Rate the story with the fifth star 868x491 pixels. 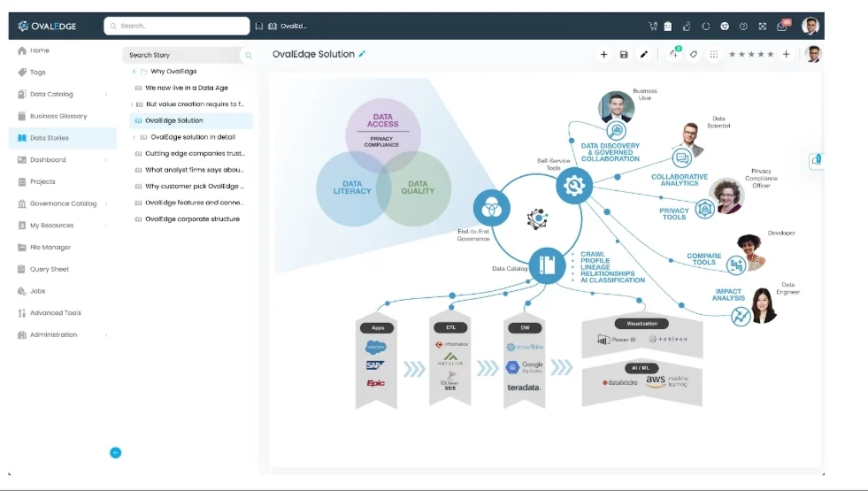click(x=770, y=54)
